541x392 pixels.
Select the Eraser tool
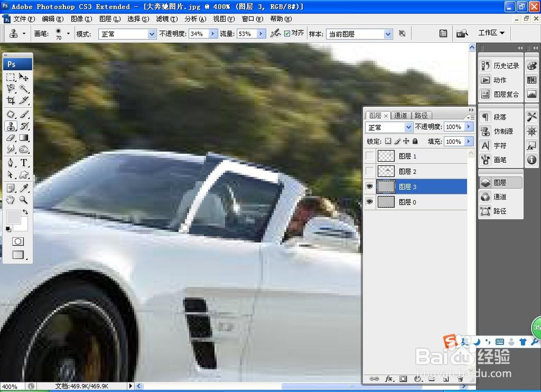(x=11, y=137)
